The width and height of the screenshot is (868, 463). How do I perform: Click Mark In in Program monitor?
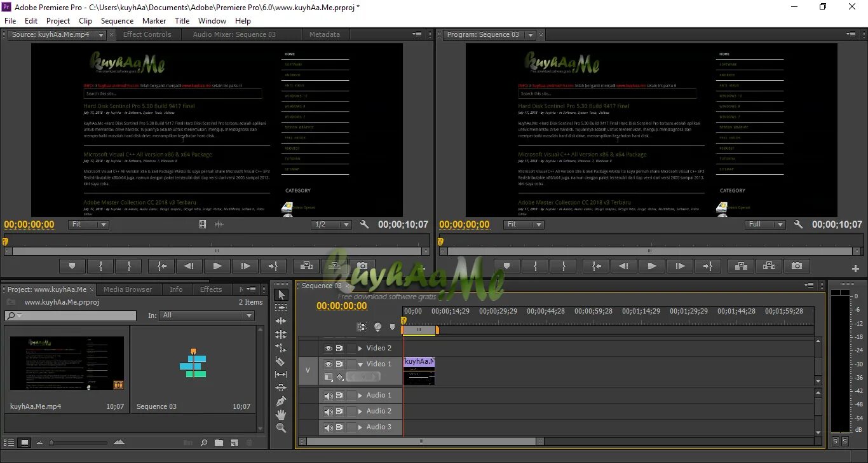point(535,266)
